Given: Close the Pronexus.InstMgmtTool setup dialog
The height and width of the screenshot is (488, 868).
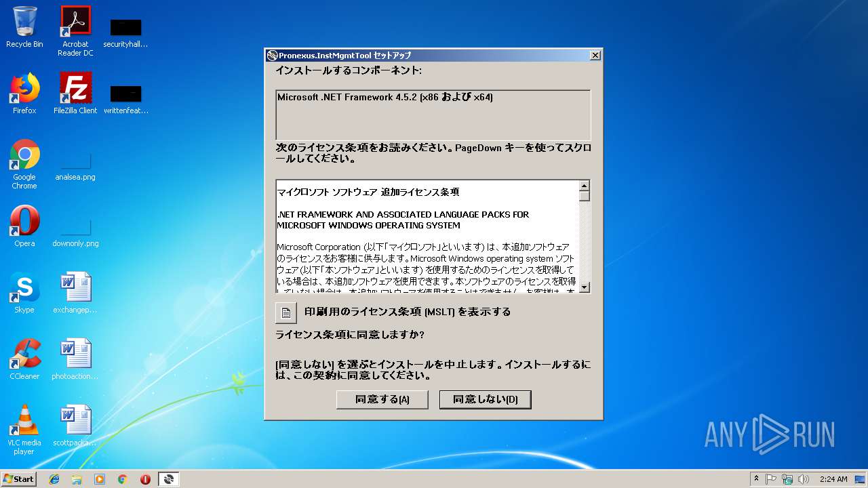Looking at the screenshot, I should pos(595,56).
